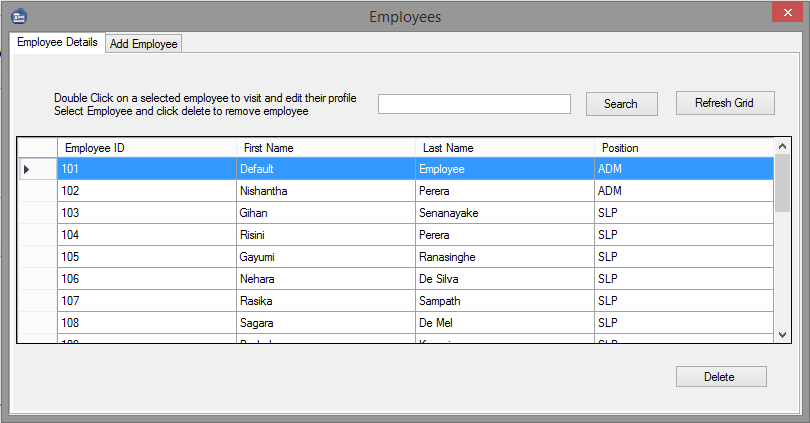Click the Refresh Grid button
The height and width of the screenshot is (423, 810).
(725, 103)
